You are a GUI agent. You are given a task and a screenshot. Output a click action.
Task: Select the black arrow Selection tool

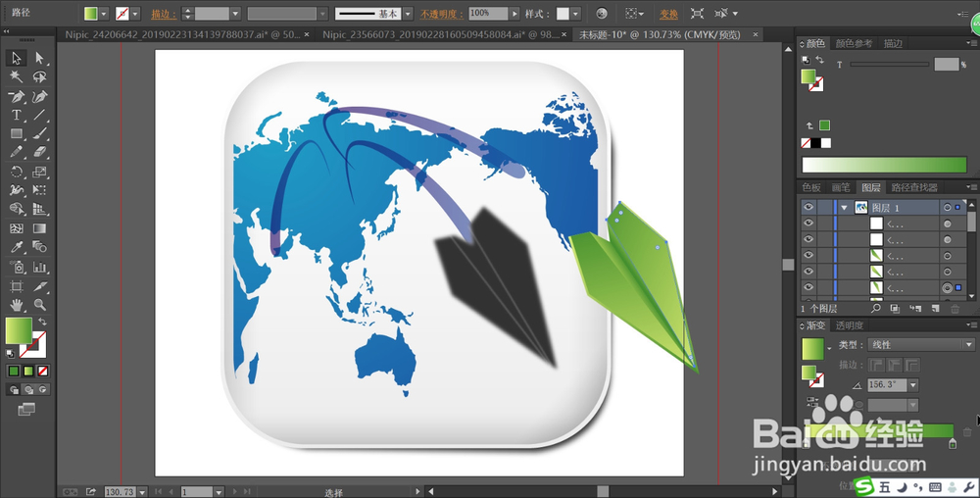click(17, 58)
